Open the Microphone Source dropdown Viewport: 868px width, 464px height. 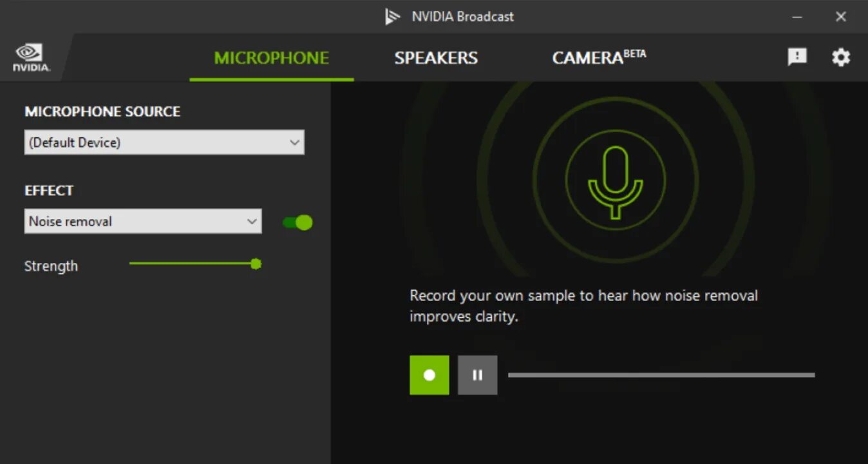164,142
